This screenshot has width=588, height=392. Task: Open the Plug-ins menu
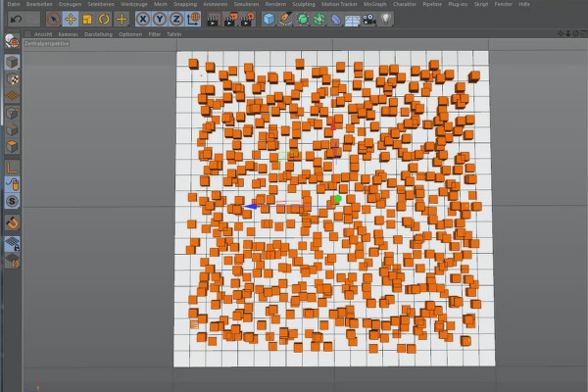click(x=458, y=4)
